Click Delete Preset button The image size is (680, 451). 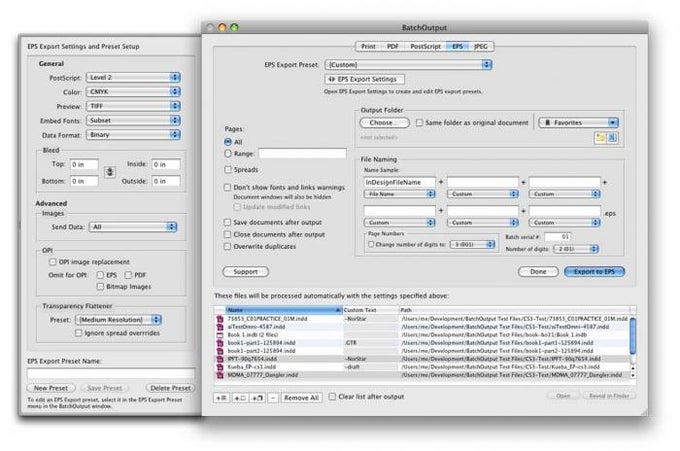(170, 388)
